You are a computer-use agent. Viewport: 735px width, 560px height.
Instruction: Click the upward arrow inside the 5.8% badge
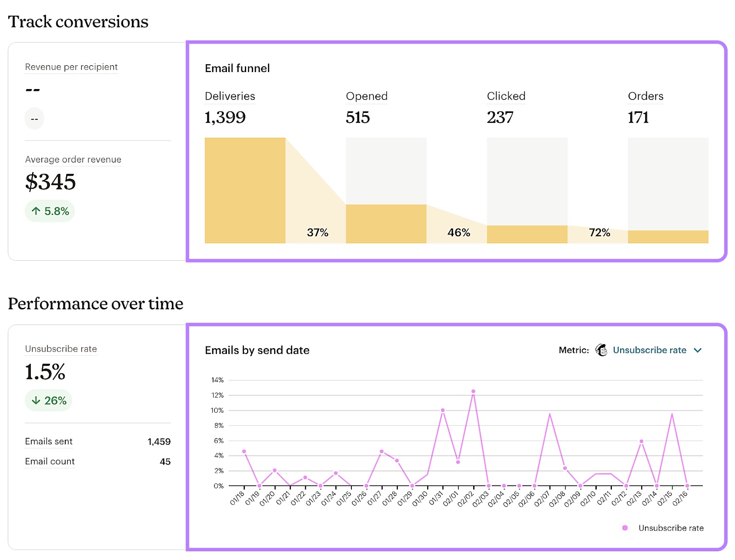click(x=36, y=211)
